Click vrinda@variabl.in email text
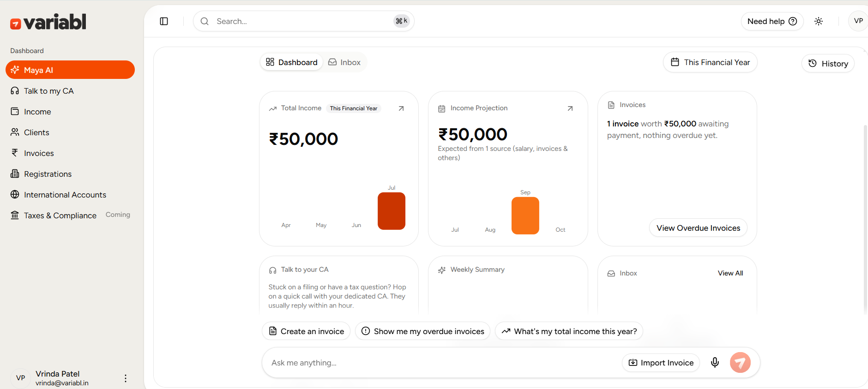868x389 pixels. pos(62,383)
